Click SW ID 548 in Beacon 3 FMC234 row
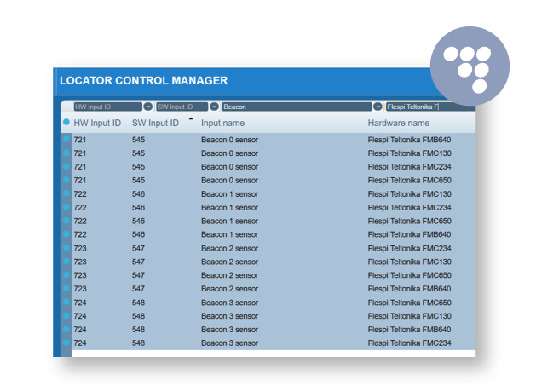Viewport: 536px width, 392px height. point(138,343)
